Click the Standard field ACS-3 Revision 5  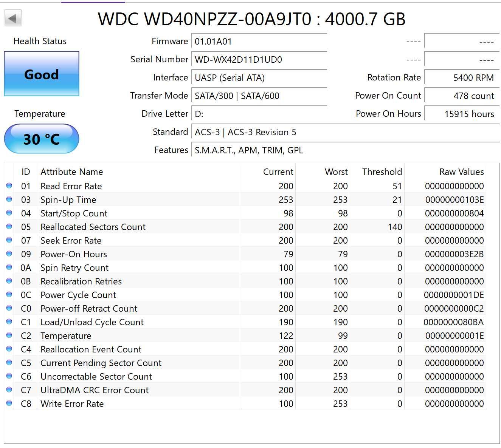click(x=346, y=132)
